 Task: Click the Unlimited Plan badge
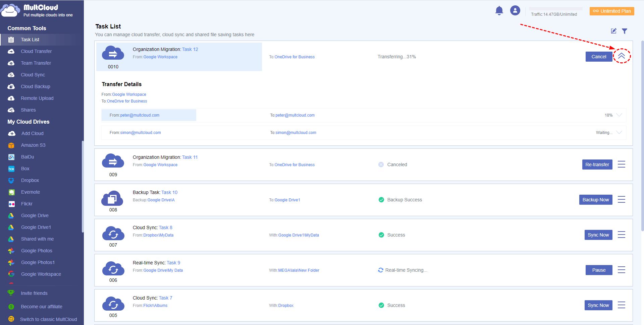click(x=612, y=11)
